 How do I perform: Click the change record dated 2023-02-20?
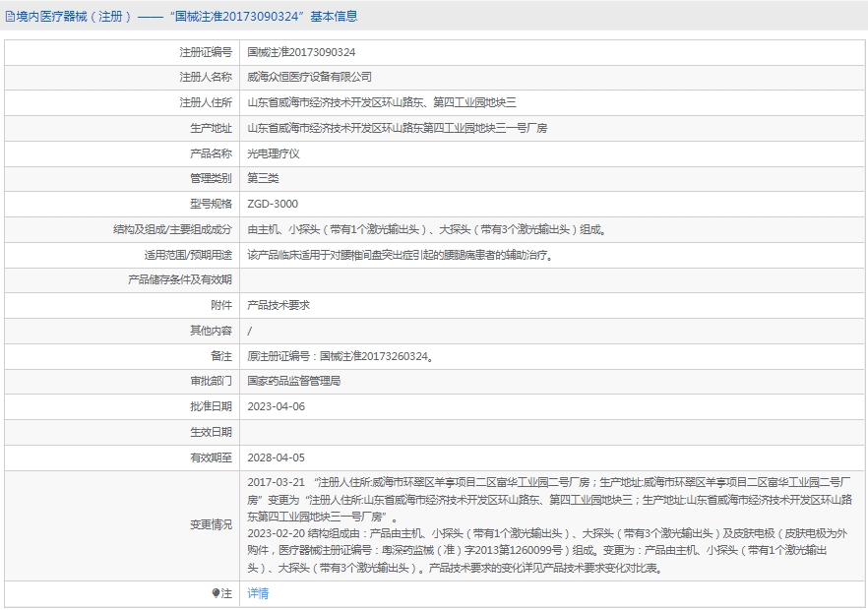coord(547,550)
